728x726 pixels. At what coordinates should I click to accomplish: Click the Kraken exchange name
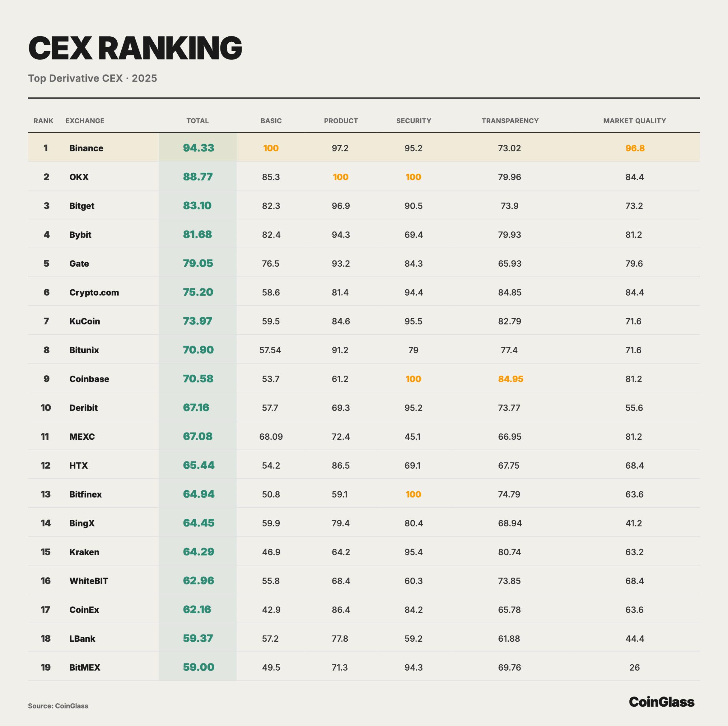pos(84,552)
